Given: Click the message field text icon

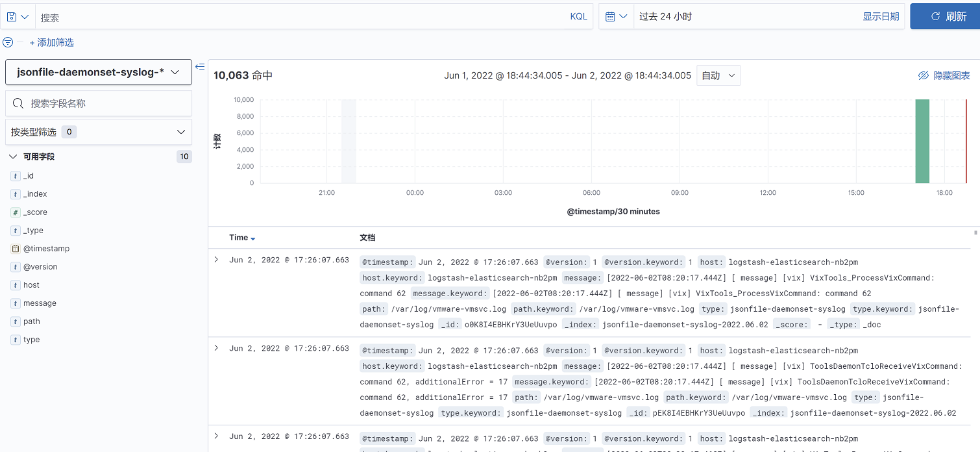Looking at the screenshot, I should (x=16, y=303).
